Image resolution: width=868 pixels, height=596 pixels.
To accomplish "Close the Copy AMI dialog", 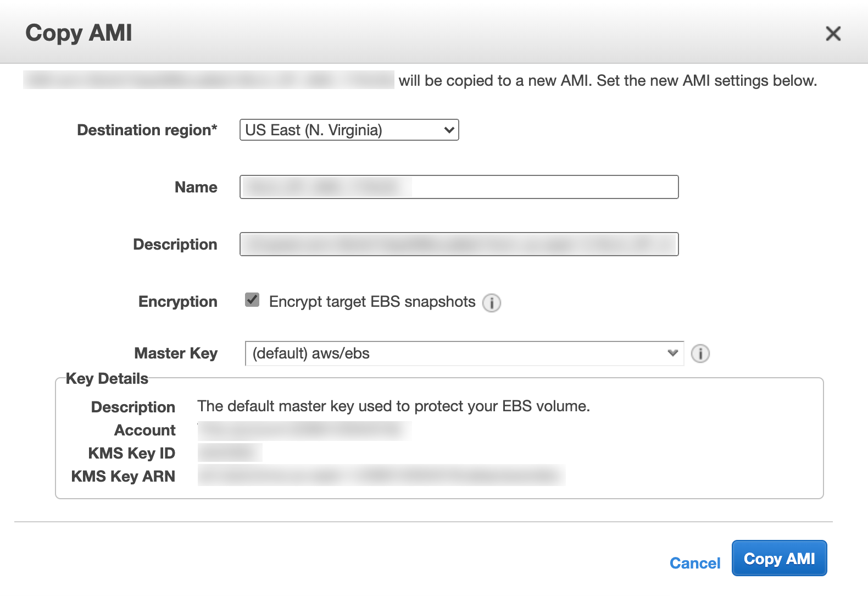I will [x=833, y=34].
